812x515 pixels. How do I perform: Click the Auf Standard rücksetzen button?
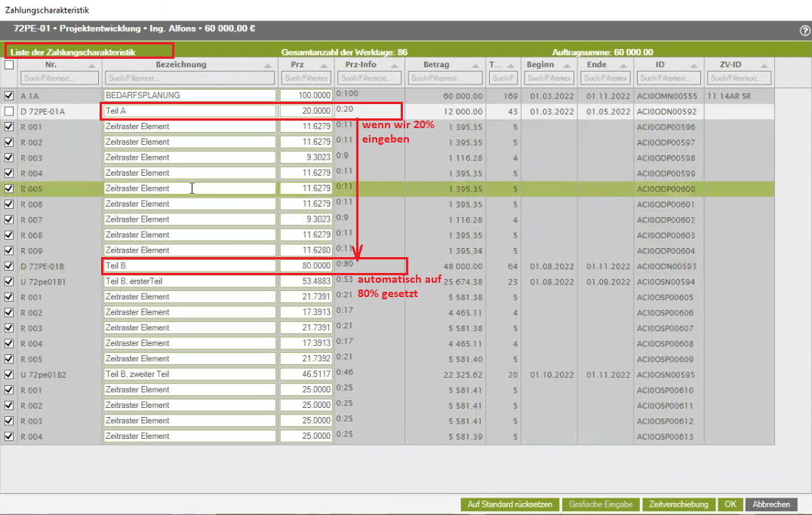click(509, 504)
